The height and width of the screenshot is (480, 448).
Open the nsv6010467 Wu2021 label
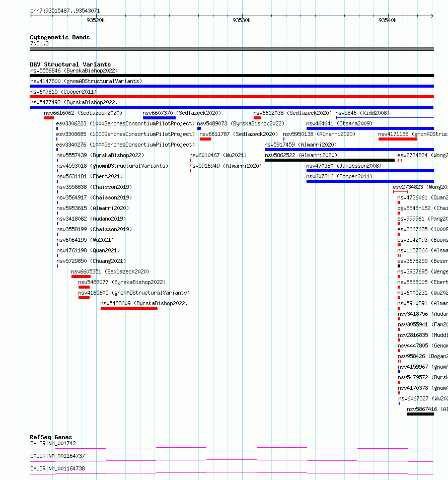point(218,155)
